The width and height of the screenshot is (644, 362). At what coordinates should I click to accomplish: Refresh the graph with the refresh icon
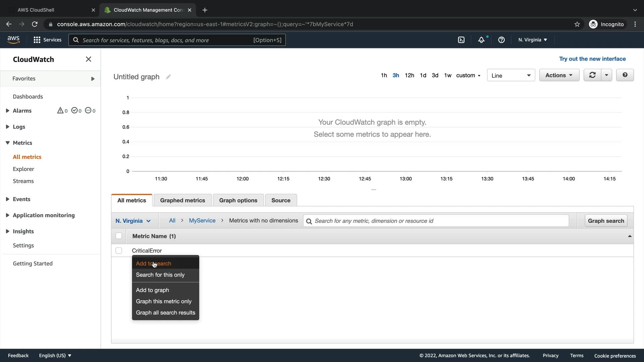point(592,75)
